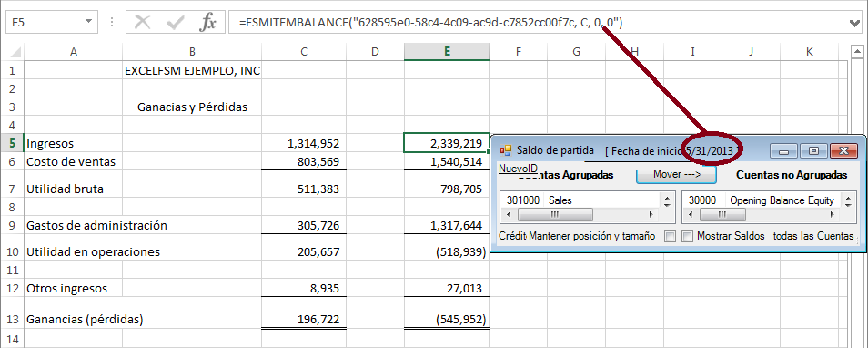Click the Mover ---> button

coord(676,174)
